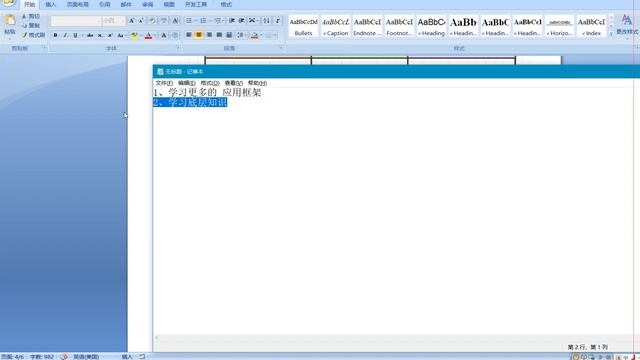
Task: Switch to the 开始 ribbon tab
Action: click(29, 4)
